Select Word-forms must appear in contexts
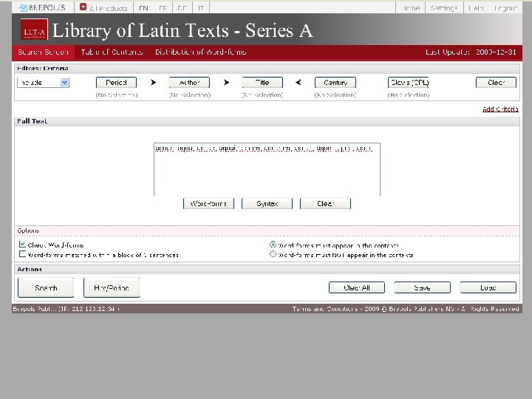This screenshot has height=399, width=532. coord(273,245)
